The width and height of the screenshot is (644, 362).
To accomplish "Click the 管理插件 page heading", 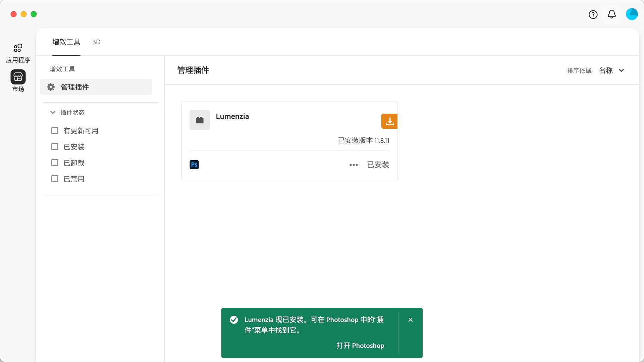I will [x=193, y=70].
